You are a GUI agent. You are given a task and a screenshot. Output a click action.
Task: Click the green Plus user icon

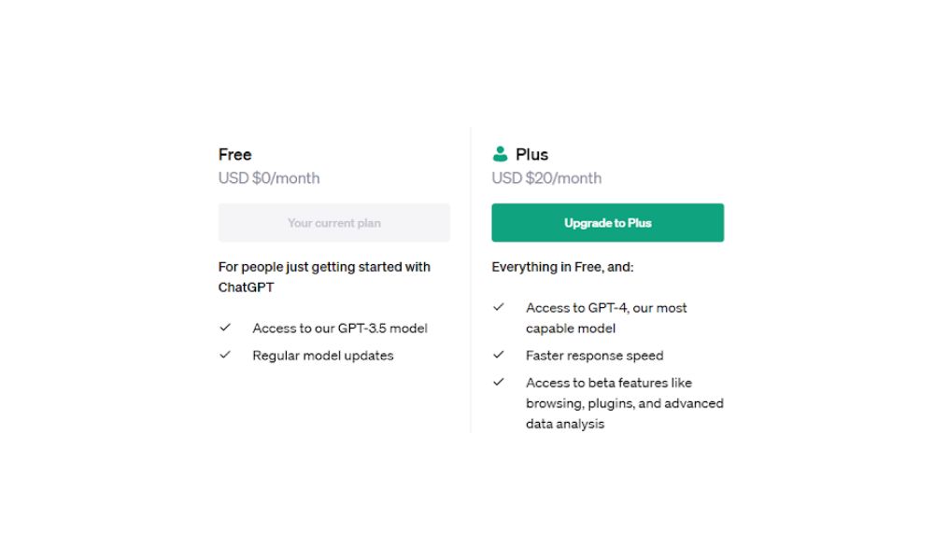pos(501,154)
